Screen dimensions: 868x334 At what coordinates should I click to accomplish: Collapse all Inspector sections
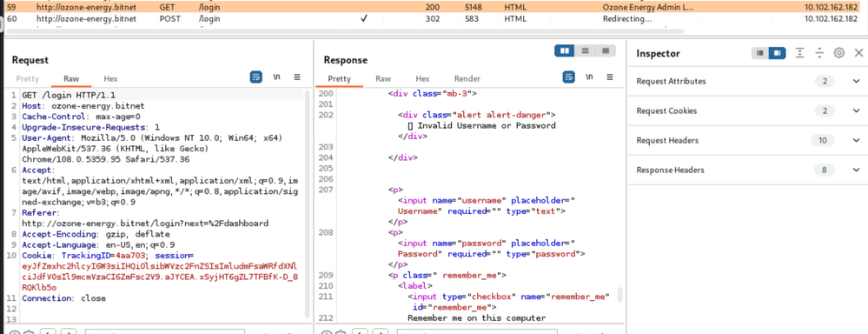tap(820, 53)
